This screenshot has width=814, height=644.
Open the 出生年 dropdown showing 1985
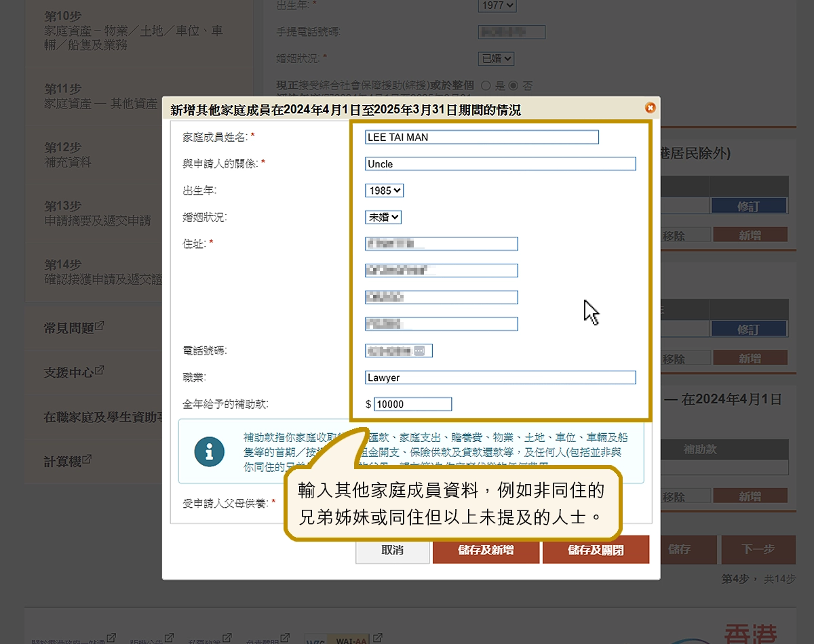pyautogui.click(x=384, y=190)
